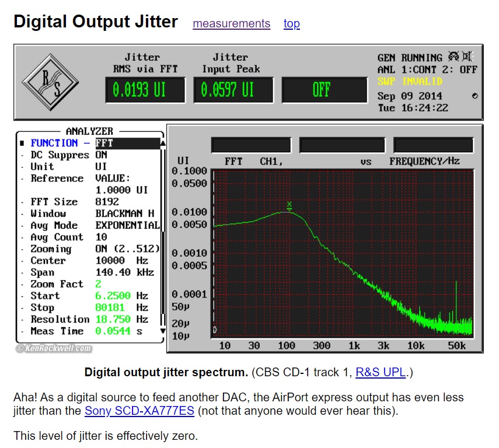Click the Jitter Input Peak label
This screenshot has width=499, height=448.
(x=231, y=63)
